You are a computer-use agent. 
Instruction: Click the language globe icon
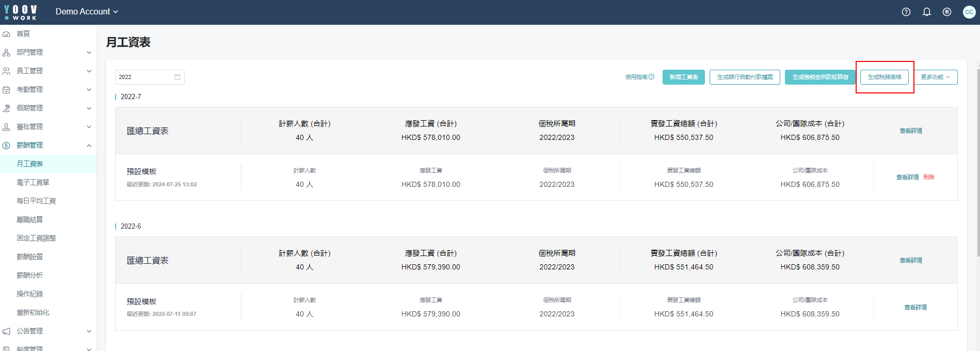(947, 12)
